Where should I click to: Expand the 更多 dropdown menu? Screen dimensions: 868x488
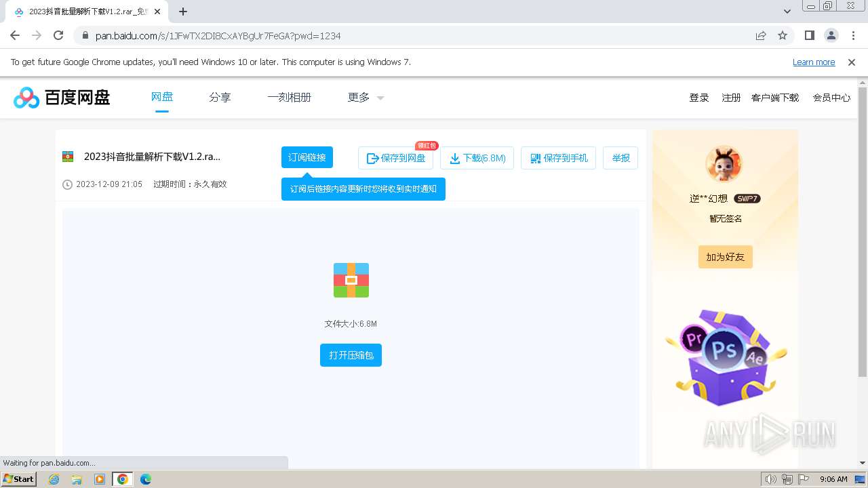point(366,98)
